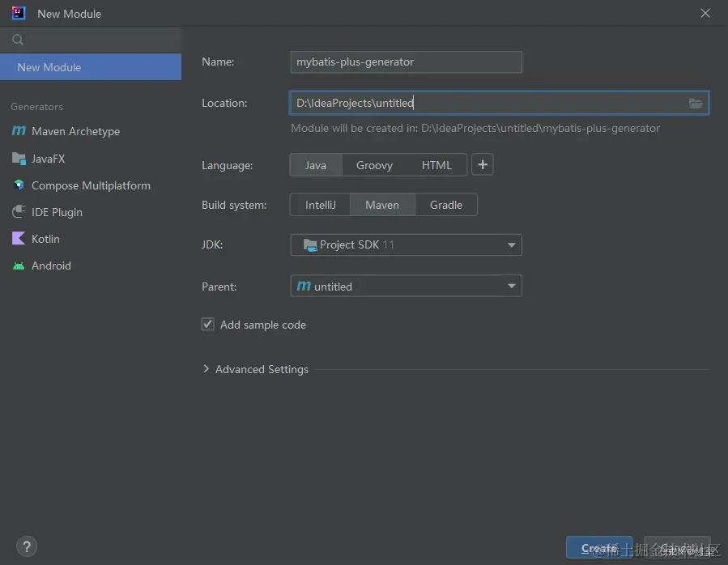Open the JDK Project SDK dropdown

tap(406, 244)
